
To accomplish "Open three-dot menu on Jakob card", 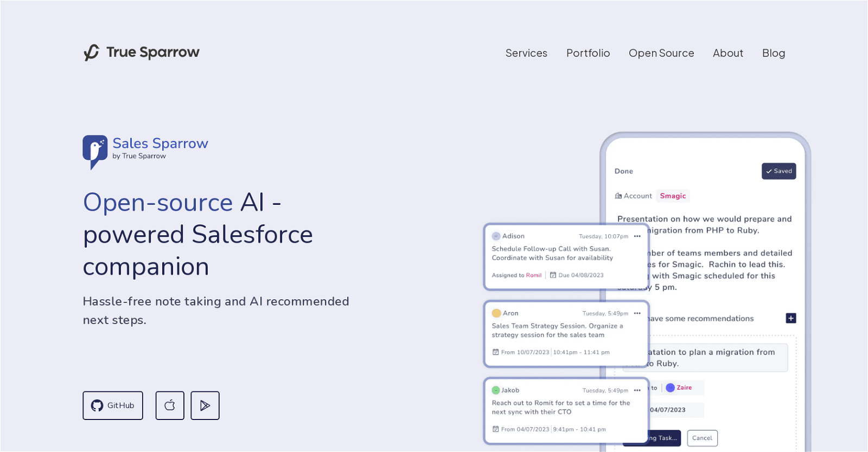I will click(x=637, y=390).
